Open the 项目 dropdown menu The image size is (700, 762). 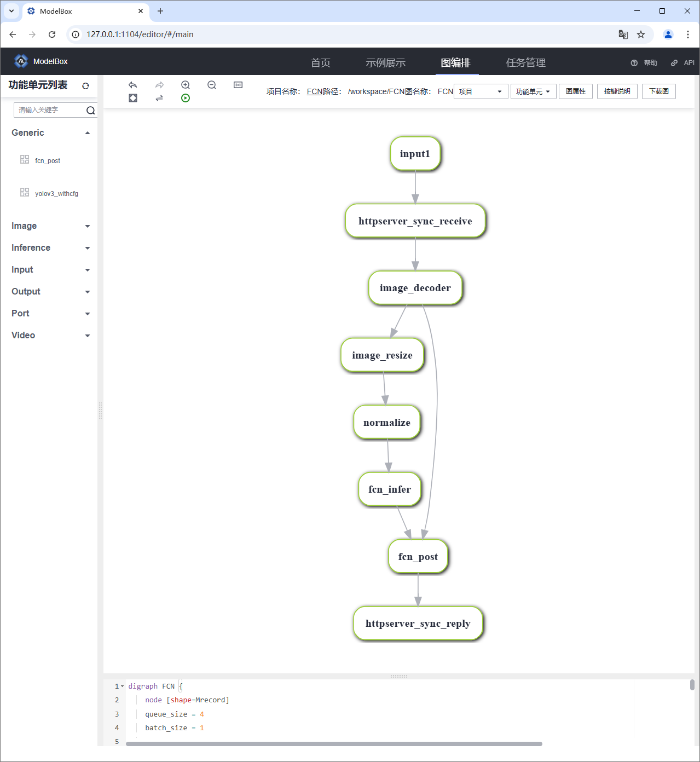481,91
